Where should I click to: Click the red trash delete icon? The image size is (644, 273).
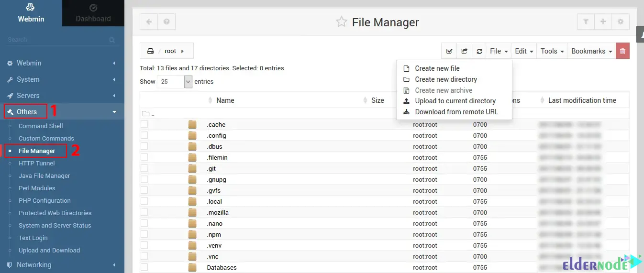click(622, 51)
